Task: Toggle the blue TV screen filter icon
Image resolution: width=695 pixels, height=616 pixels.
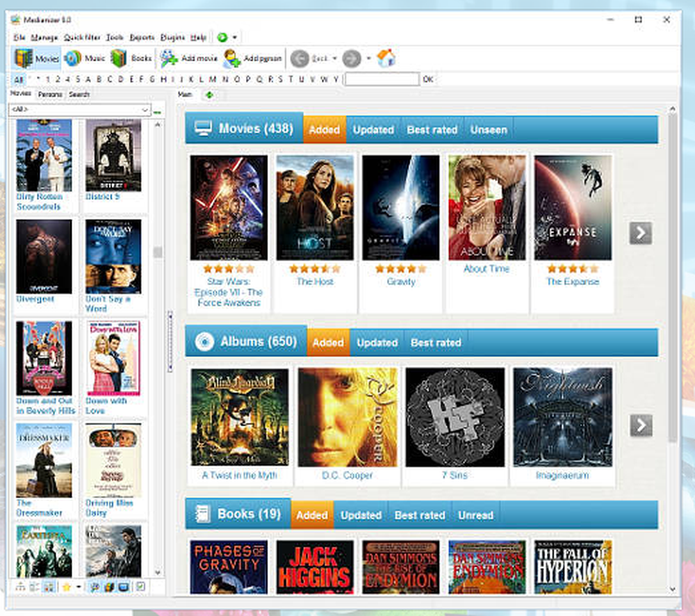Action: click(124, 587)
